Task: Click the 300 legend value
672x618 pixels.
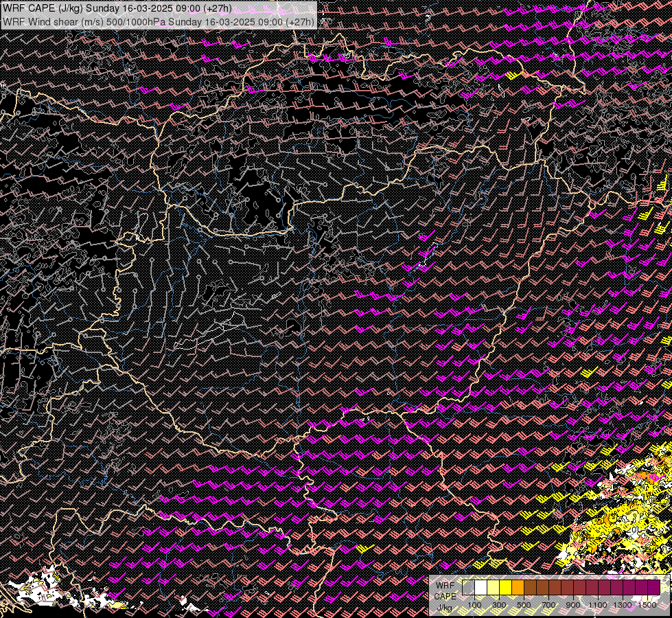Action: (499, 605)
